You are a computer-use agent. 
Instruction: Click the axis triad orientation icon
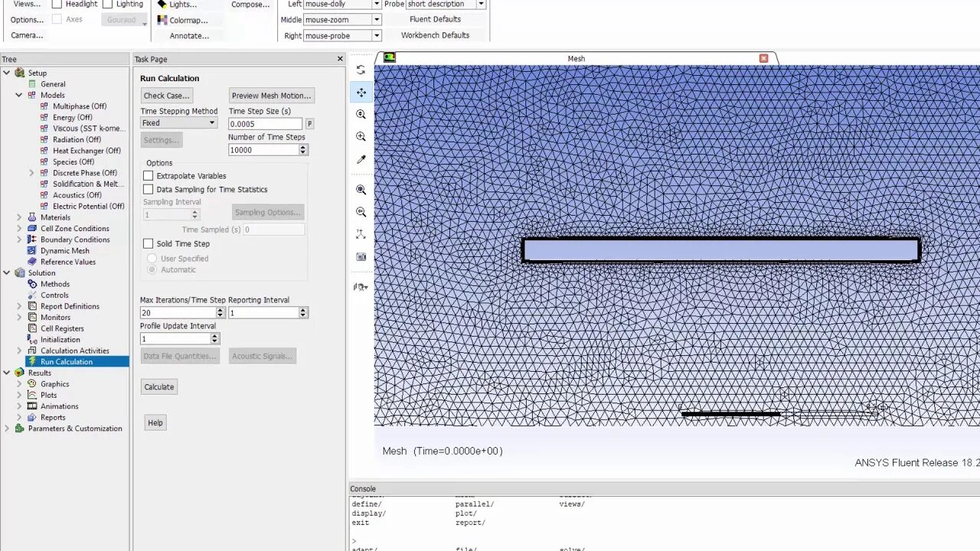coord(361,234)
